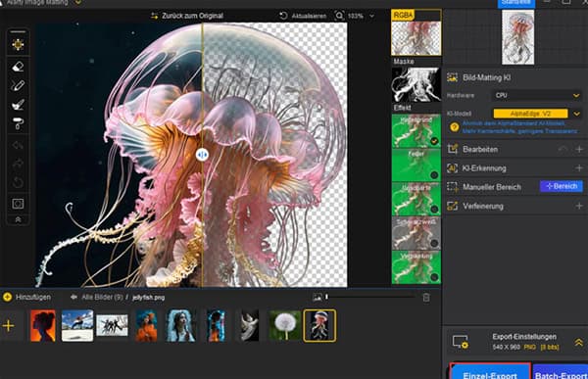Toggle the Schwarzweiß effect circle checkbox
Viewport: 588px width, 379px height.
pos(434,243)
